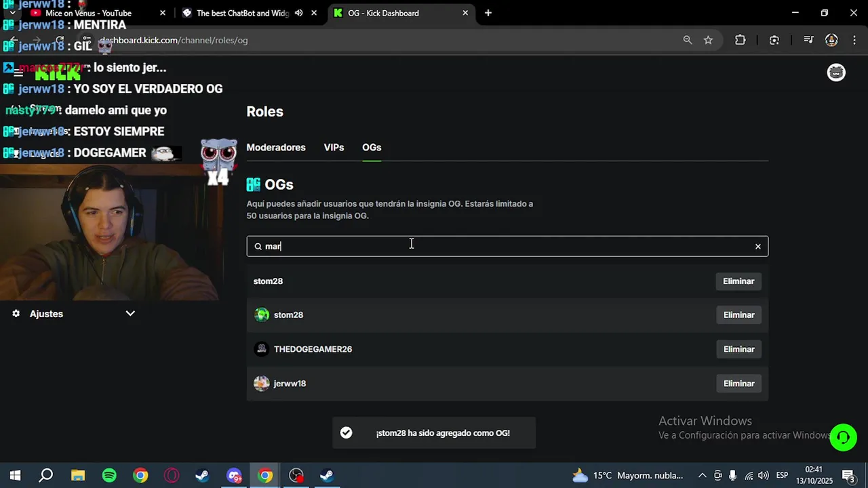Click the green stom28 avatar

click(262, 314)
